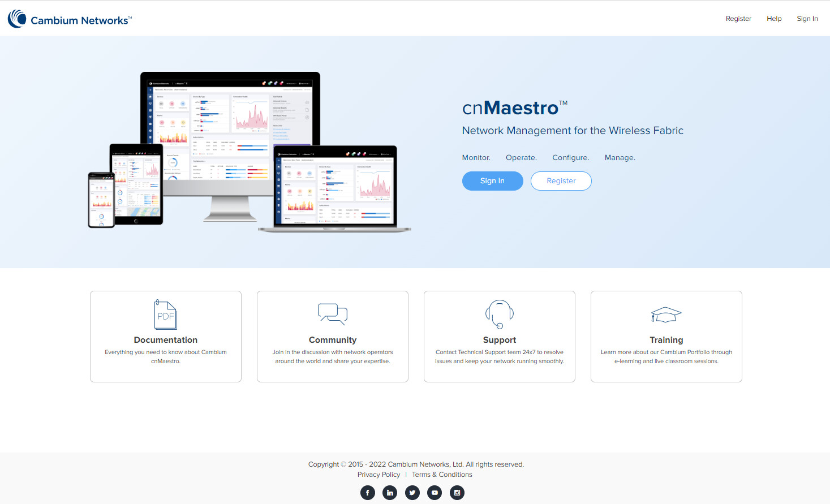Click the Documentation card description text
The image size is (830, 504).
tap(166, 356)
